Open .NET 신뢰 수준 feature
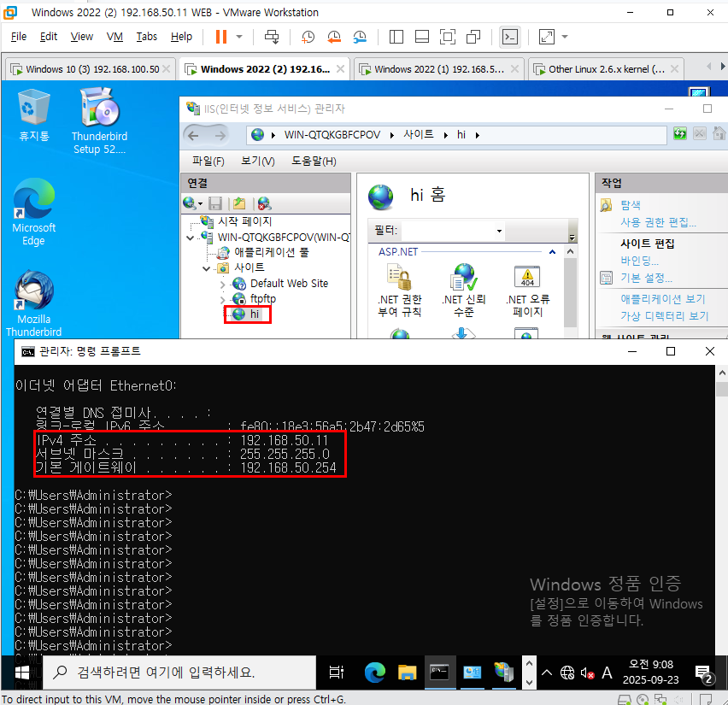The width and height of the screenshot is (728, 705). tap(463, 291)
